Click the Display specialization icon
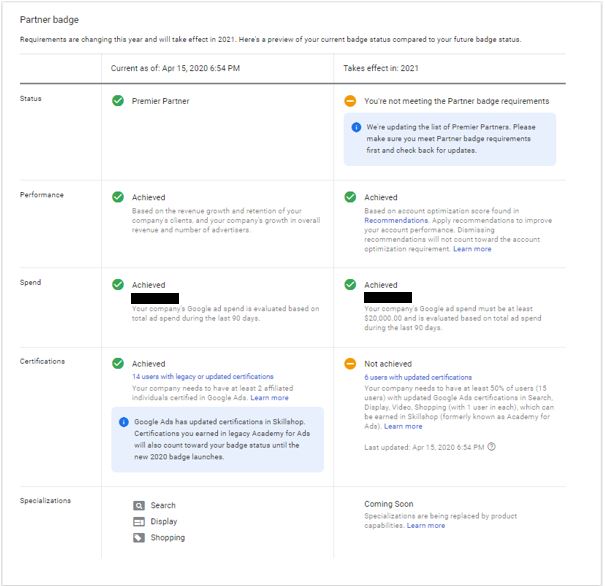 pos(139,521)
